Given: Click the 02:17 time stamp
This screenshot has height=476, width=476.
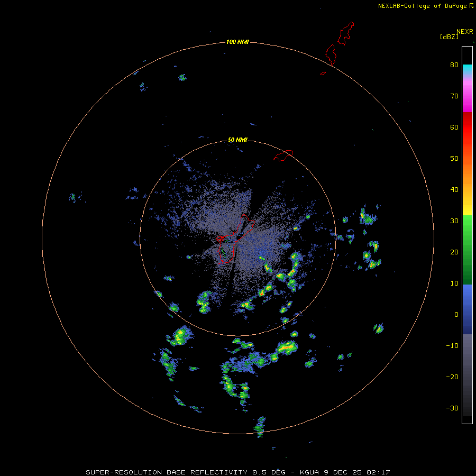Looking at the screenshot, I should [x=378, y=472].
